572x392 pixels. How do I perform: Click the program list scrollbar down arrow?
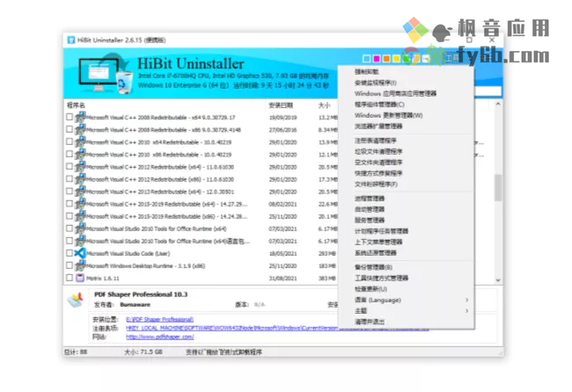coord(498,280)
